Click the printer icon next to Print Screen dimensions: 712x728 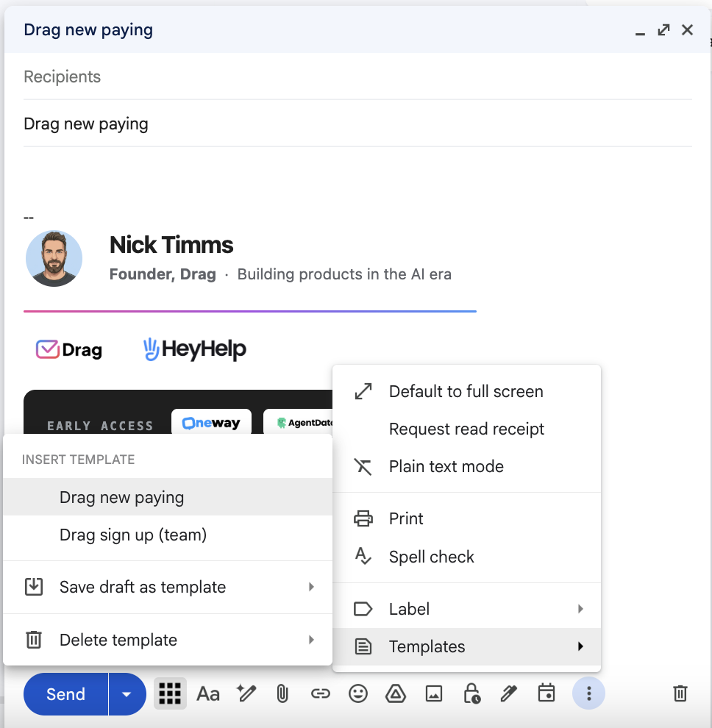363,518
